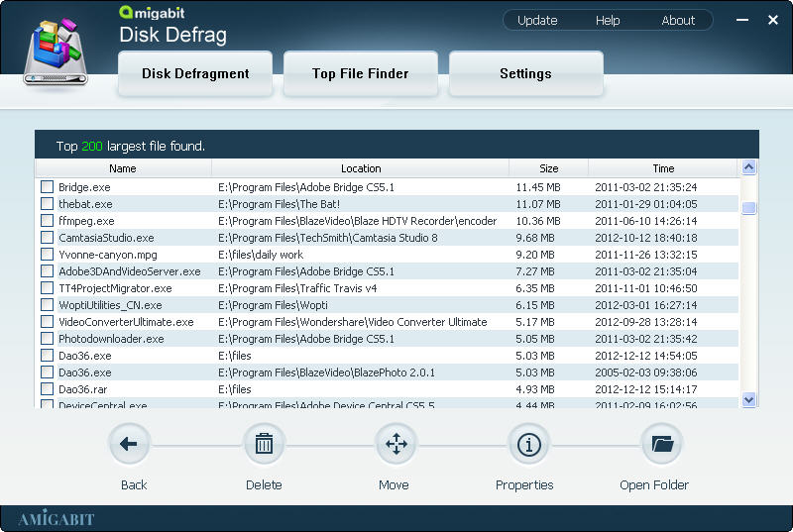The height and width of the screenshot is (532, 793).
Task: Click the 9.68 MB size value
Action: [x=534, y=238]
